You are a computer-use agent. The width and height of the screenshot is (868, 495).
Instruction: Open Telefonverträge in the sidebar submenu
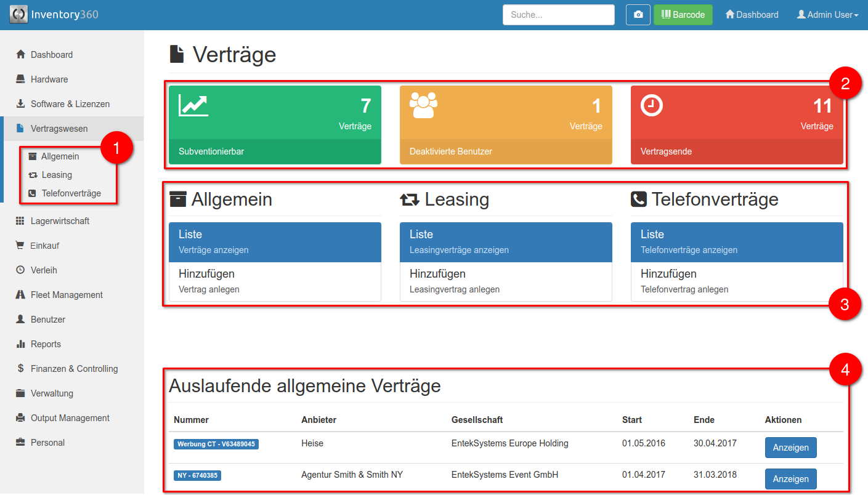coord(71,193)
